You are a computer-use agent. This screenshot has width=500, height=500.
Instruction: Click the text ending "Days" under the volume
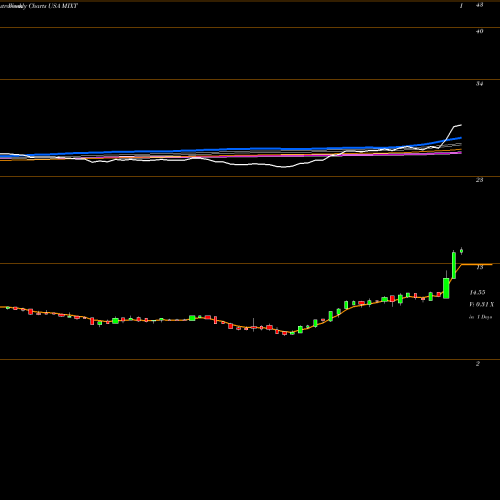click(481, 317)
